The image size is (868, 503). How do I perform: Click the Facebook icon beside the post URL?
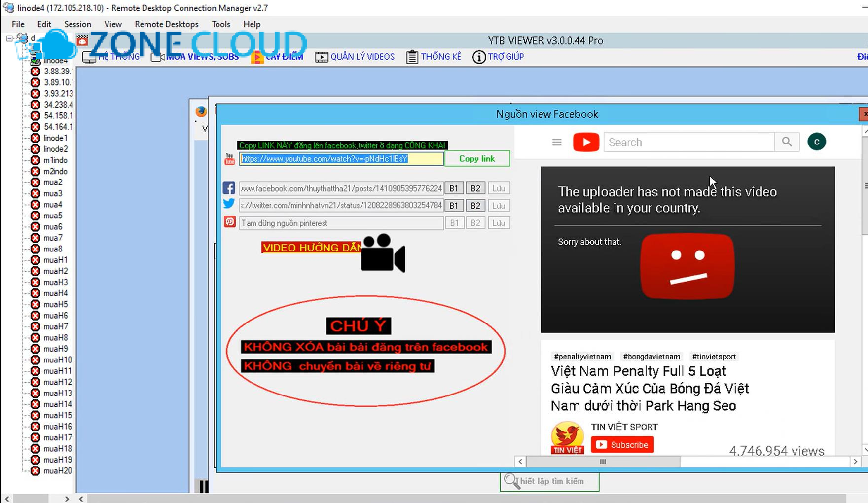(229, 187)
